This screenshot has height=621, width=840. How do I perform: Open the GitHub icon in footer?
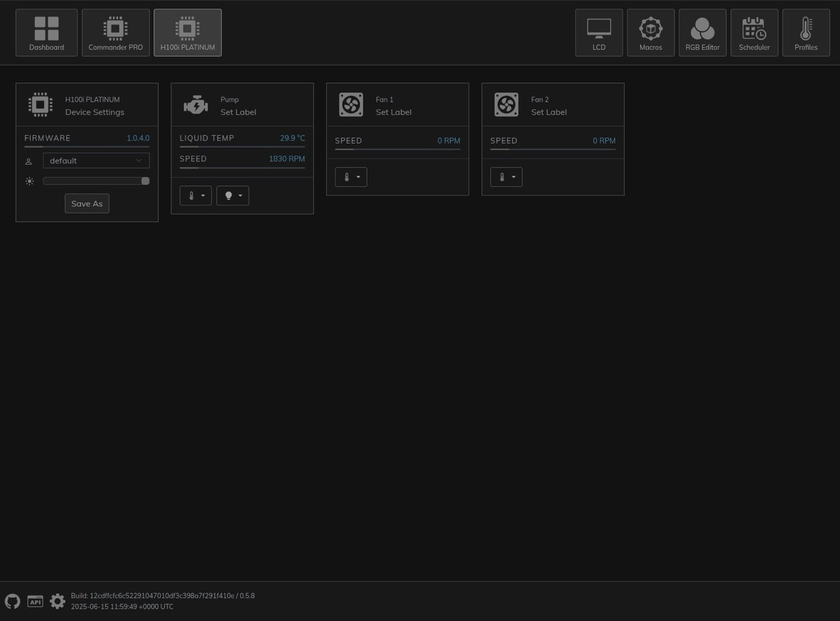(12, 601)
